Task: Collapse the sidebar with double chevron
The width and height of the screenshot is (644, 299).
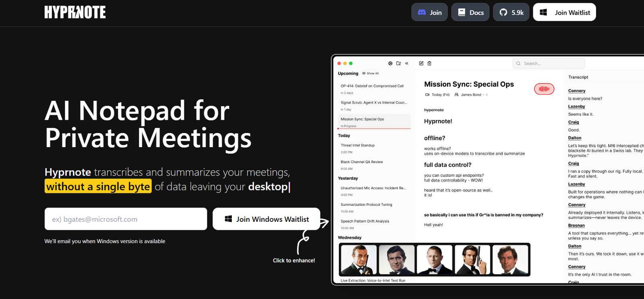Action: (x=407, y=63)
